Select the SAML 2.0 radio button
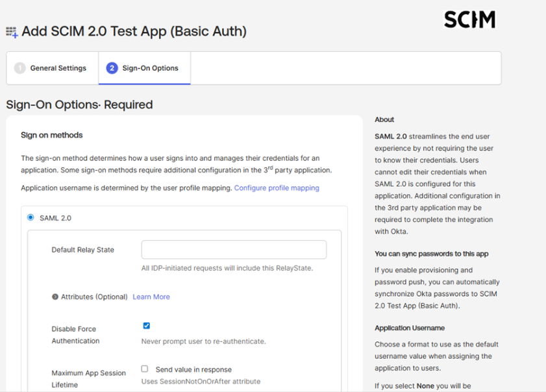Viewport: 546px width, 392px height. 31,218
